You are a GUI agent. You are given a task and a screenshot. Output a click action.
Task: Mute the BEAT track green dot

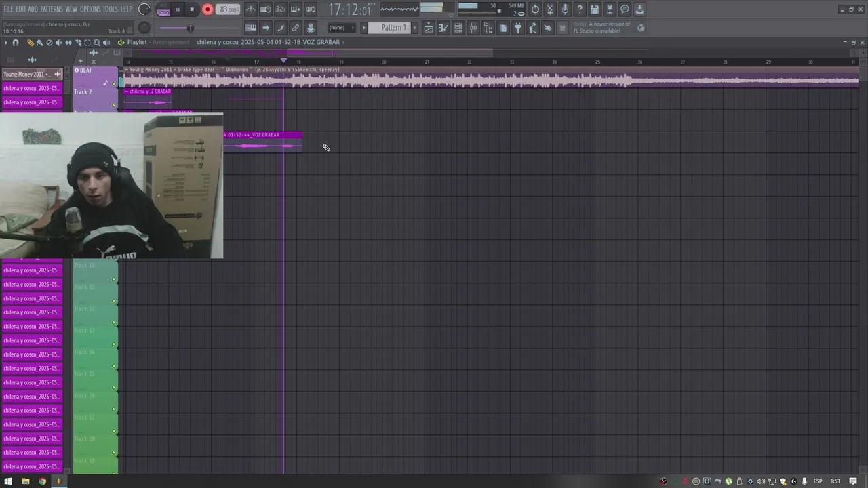click(114, 85)
